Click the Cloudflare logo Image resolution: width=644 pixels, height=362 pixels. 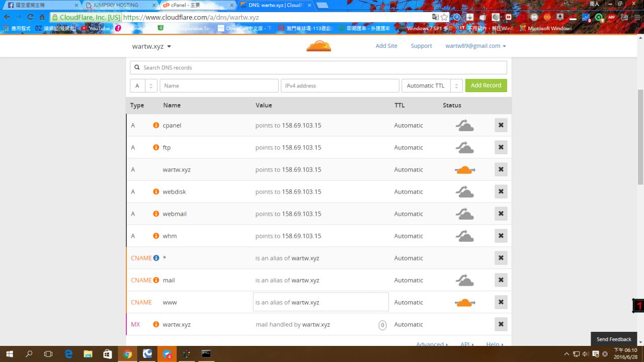tap(319, 46)
